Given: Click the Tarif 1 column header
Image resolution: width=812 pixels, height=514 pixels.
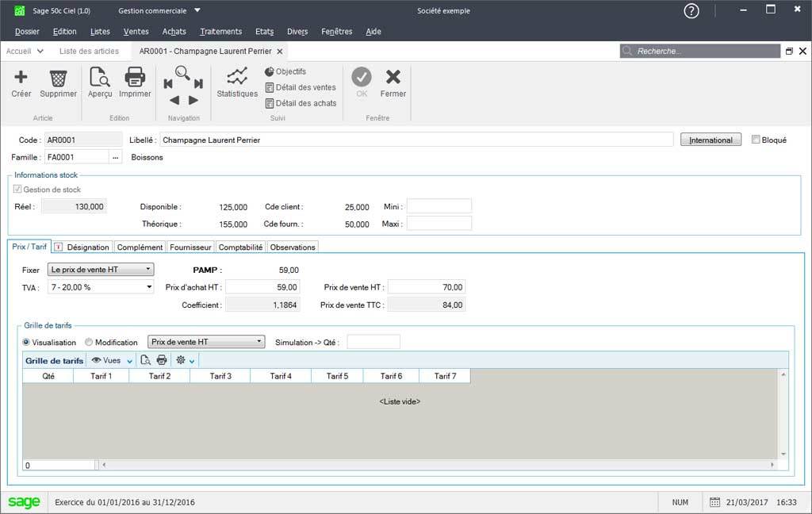Looking at the screenshot, I should click(x=101, y=376).
